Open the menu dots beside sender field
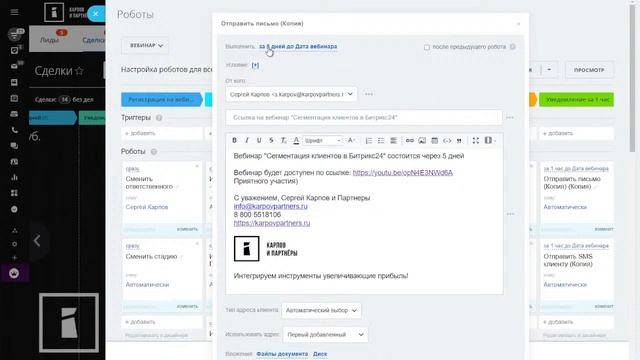Viewport: 640px width, 360px height. click(x=369, y=94)
